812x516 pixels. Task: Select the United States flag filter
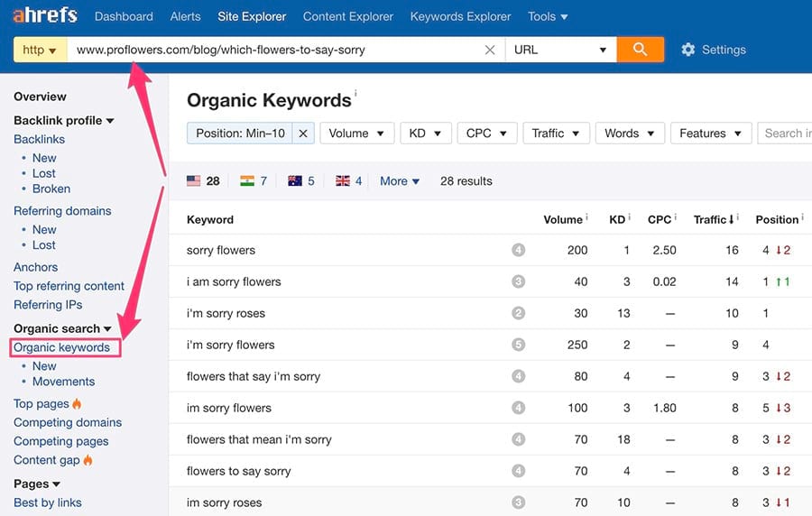point(193,180)
